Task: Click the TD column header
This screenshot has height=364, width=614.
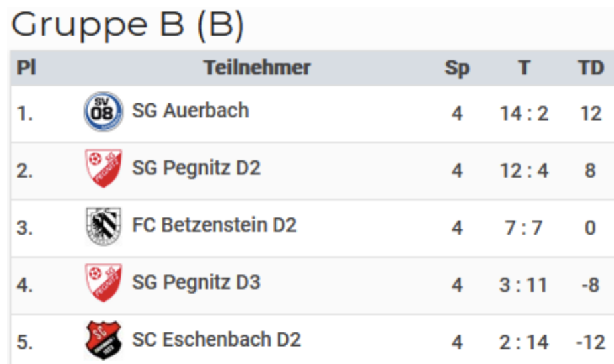Action: pos(590,68)
